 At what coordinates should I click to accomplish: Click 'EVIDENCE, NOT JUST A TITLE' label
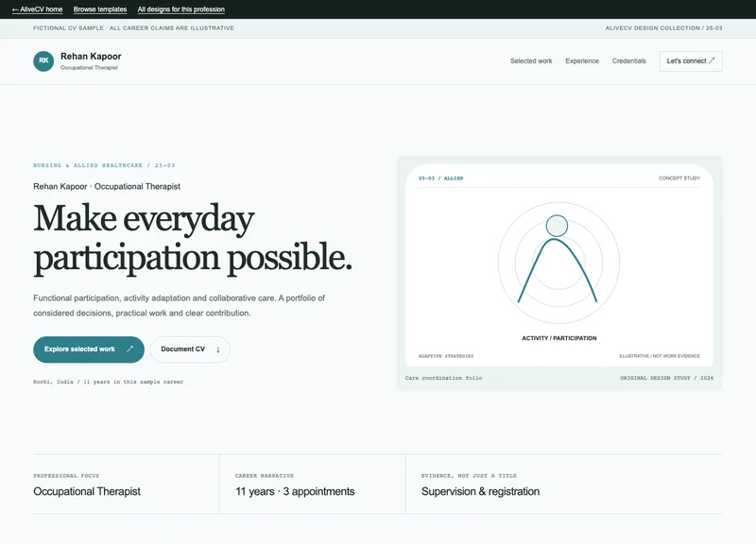469,476
